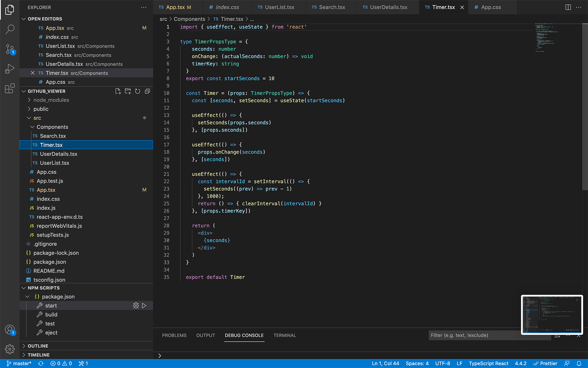The width and height of the screenshot is (588, 368).
Task: Click the TypeScript React language mode
Action: pos(488,363)
